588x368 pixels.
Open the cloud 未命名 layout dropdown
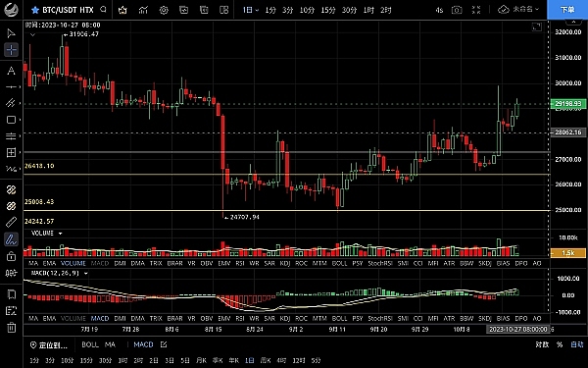tap(518, 10)
